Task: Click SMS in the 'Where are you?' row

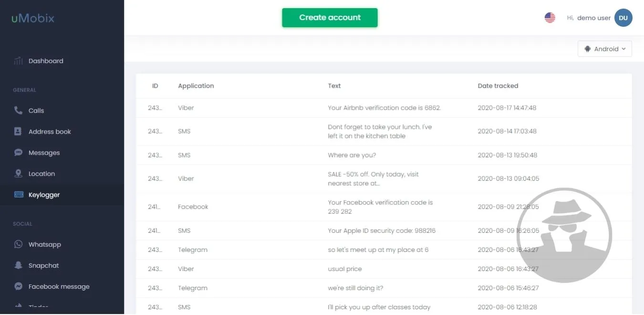Action: (x=184, y=155)
